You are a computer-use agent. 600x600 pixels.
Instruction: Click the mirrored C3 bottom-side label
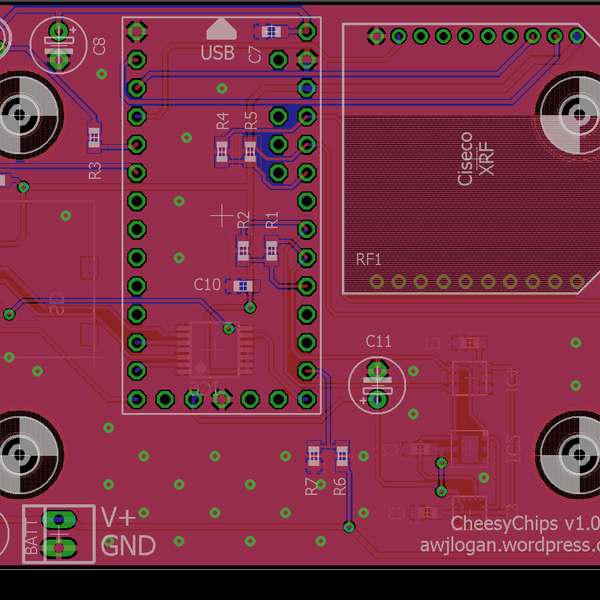[396, 513]
